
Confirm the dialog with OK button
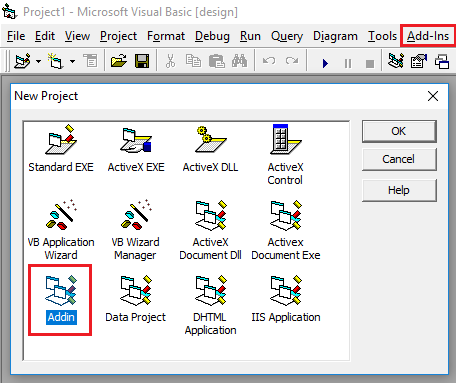(399, 131)
